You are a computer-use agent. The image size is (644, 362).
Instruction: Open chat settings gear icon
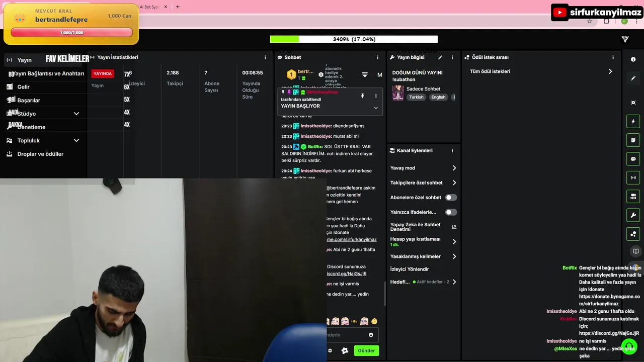(x=330, y=350)
